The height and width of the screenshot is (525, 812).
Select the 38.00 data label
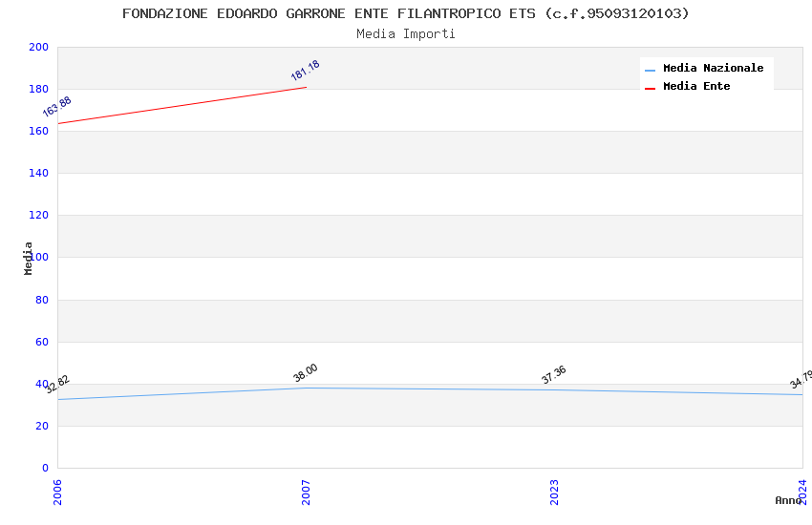306,373
